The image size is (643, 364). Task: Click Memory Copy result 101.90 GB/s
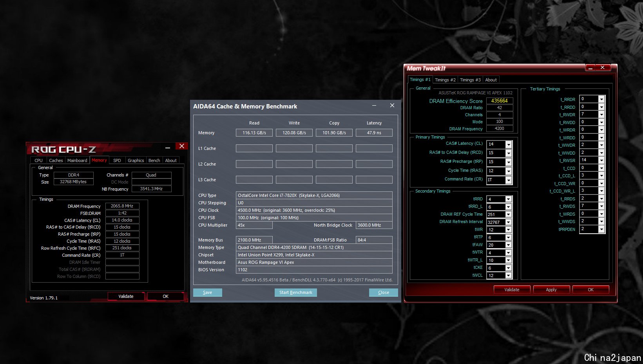click(x=334, y=133)
